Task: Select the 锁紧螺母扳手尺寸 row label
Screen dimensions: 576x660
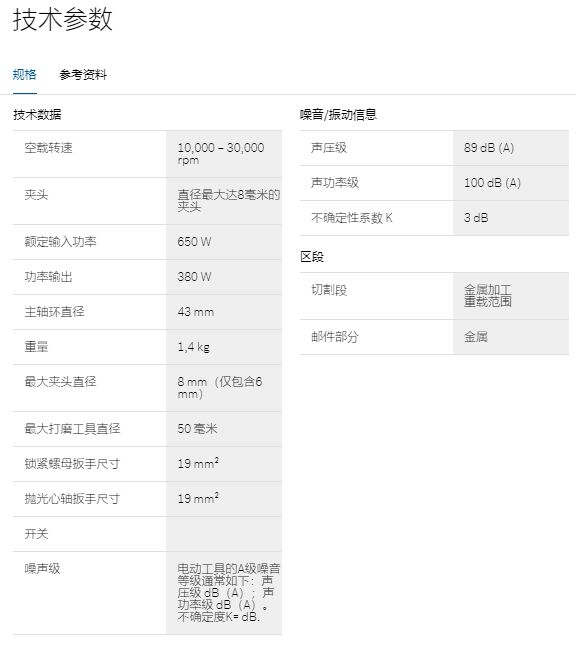Action: (x=72, y=463)
